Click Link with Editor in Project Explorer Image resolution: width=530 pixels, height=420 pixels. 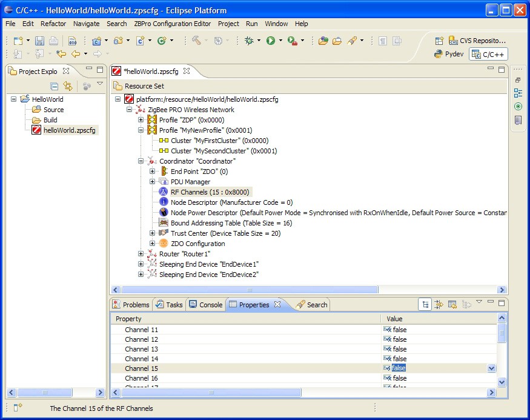tap(68, 87)
